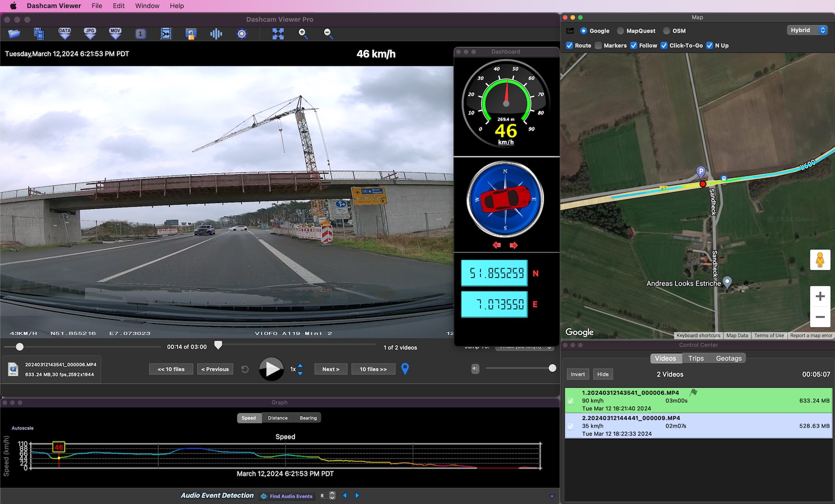Click the replay circular arrow icon
The width and height of the screenshot is (835, 504).
245,370
